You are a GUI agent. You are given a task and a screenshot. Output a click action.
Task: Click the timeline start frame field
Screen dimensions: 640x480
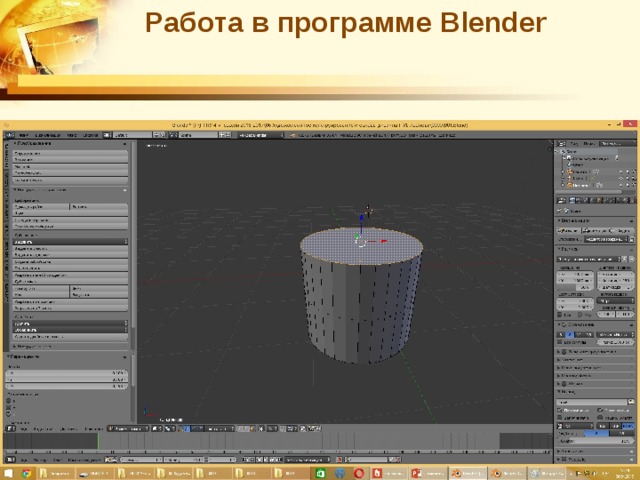[x=140, y=460]
